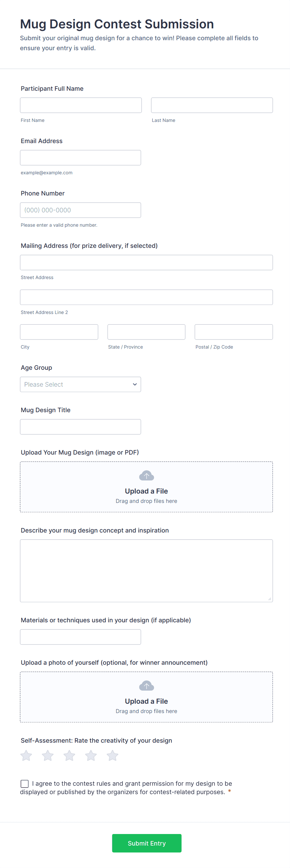Click the Last Name input field
This screenshot has height=868, width=290.
coord(211,105)
